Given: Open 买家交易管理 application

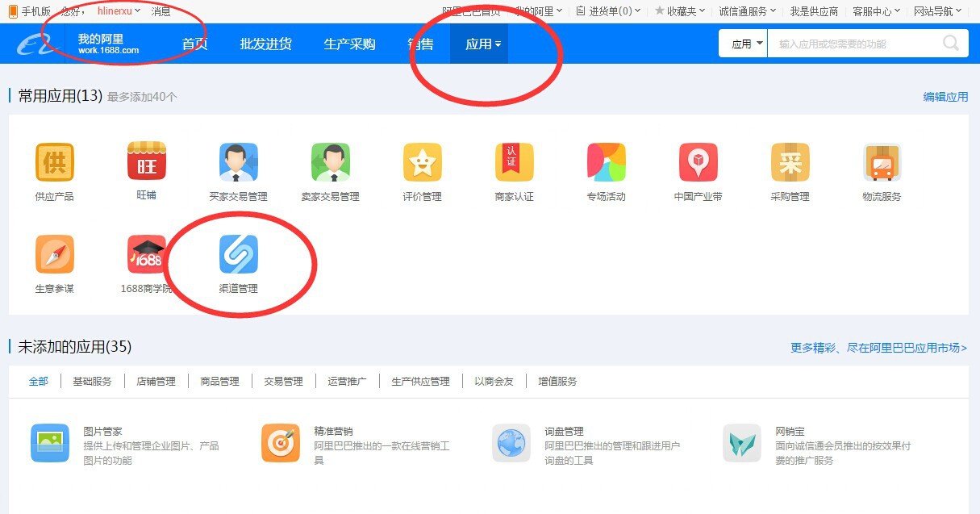Looking at the screenshot, I should (x=237, y=163).
